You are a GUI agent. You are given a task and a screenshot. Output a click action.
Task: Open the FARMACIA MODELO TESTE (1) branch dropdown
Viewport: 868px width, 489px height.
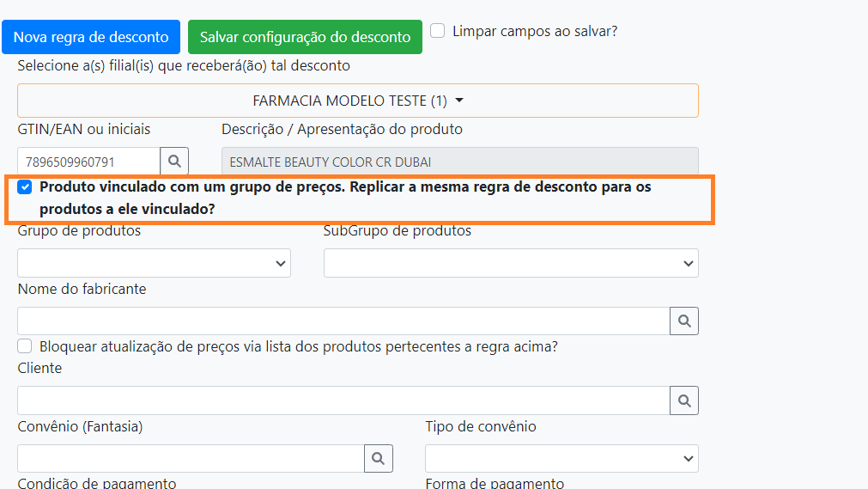357,101
